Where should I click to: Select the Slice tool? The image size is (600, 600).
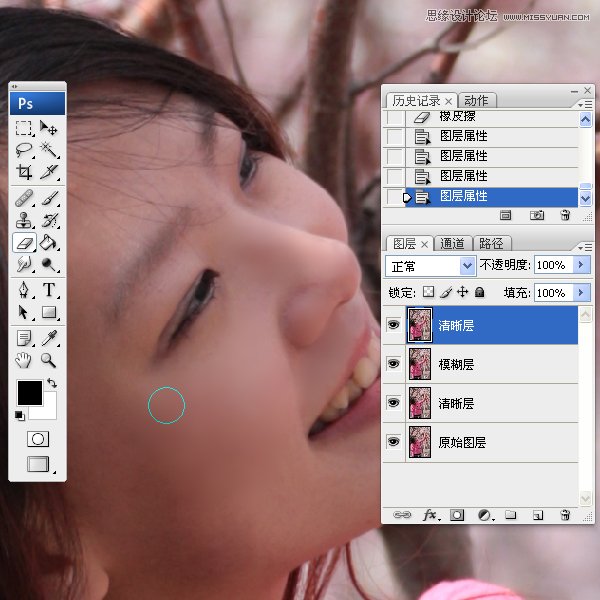click(49, 172)
